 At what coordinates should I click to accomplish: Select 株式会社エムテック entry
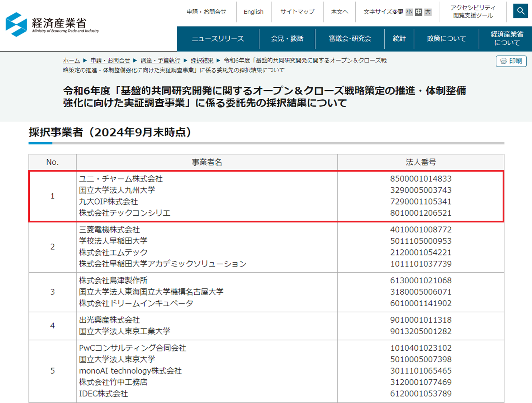pos(113,252)
